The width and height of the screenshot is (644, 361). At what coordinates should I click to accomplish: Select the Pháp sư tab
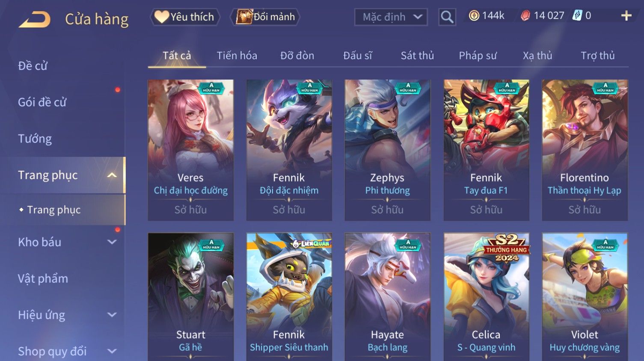coord(478,56)
